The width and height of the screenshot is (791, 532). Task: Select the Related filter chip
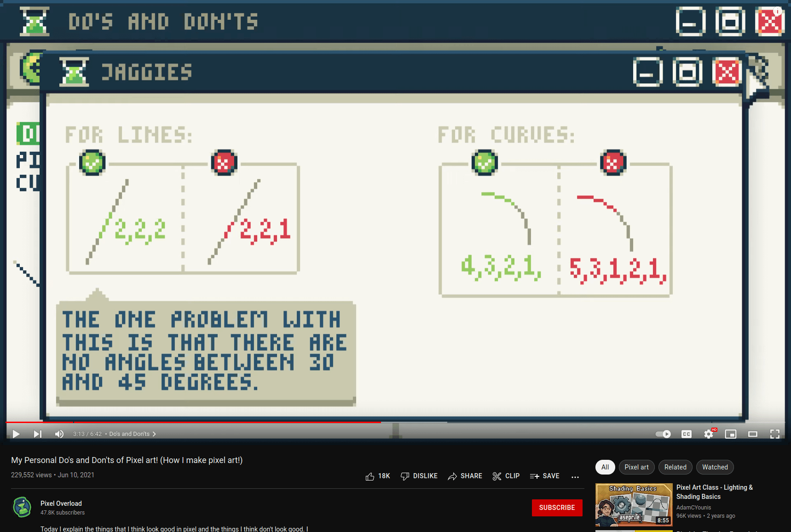coord(675,467)
